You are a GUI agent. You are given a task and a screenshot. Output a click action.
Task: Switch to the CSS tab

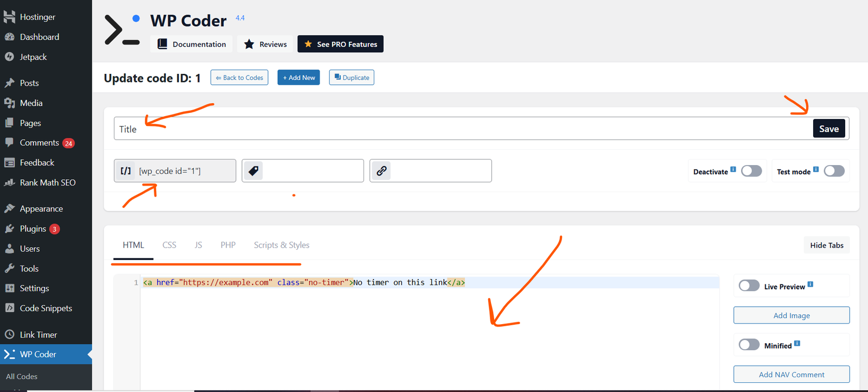169,245
